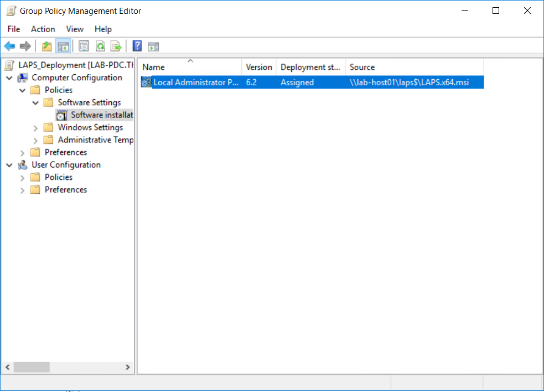Viewport: 544px width, 392px height.
Task: Toggle Show/Hide Action Pane icon
Action: 153,47
